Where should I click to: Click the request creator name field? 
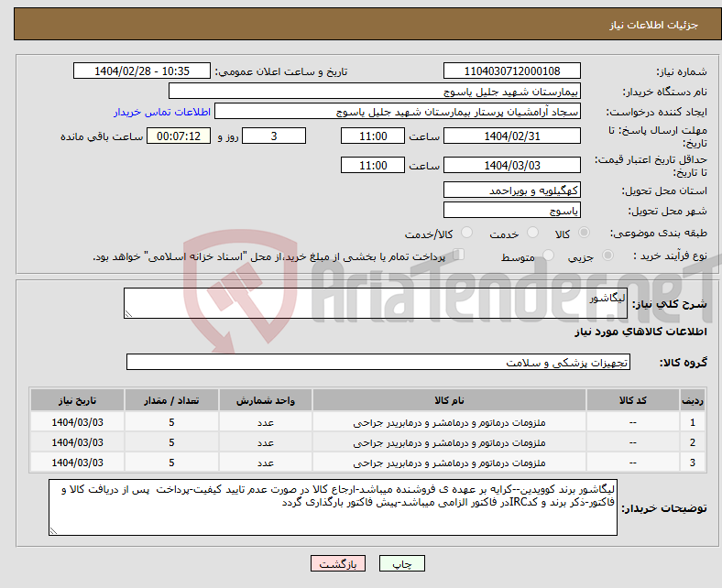tap(398, 112)
